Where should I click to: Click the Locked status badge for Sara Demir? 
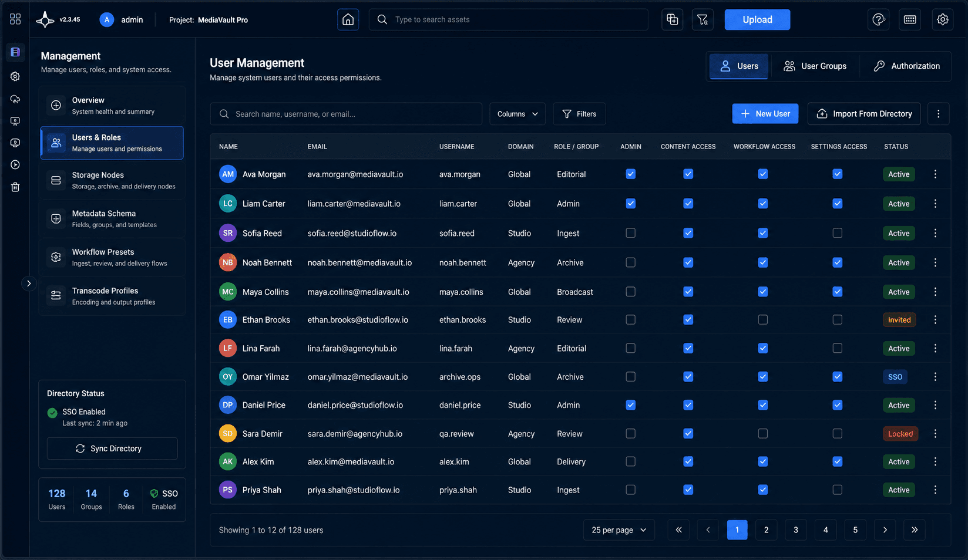[900, 434]
